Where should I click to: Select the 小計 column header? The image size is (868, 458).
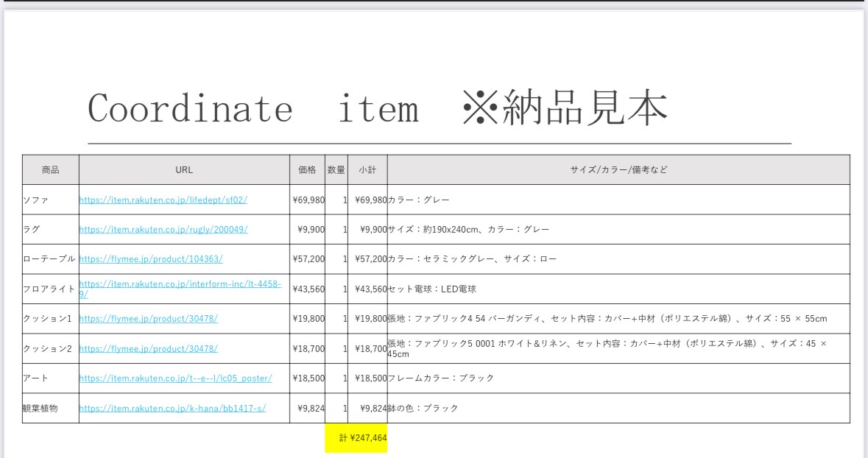tap(367, 170)
